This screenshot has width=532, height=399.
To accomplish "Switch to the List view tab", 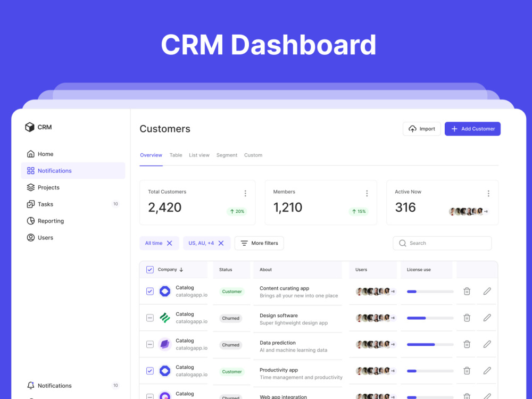I will [199, 155].
